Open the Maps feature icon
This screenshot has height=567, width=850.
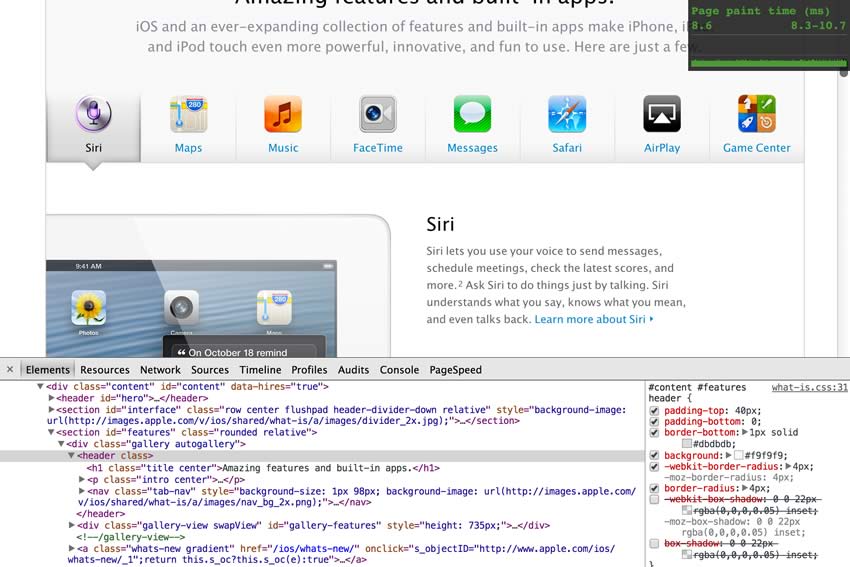pyautogui.click(x=188, y=114)
